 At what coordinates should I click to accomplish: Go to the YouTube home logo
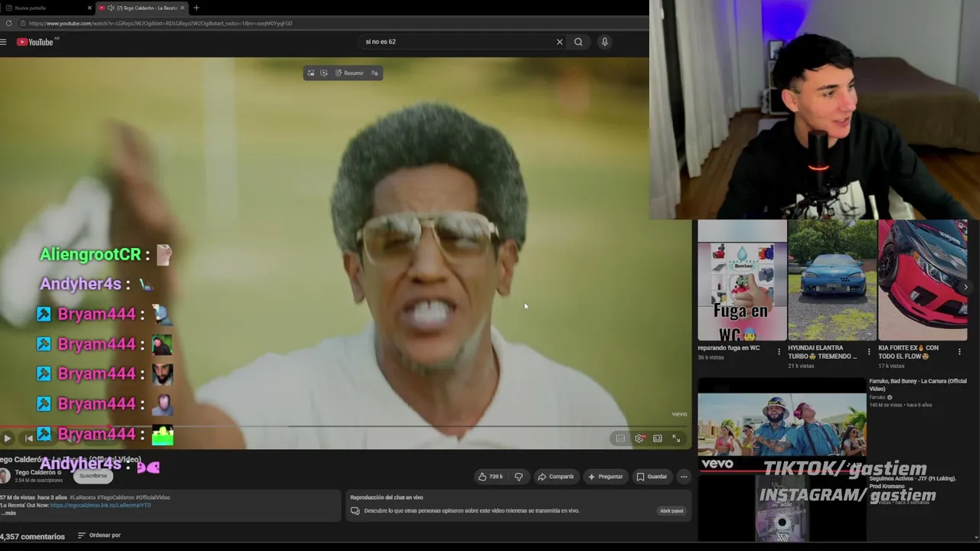35,42
